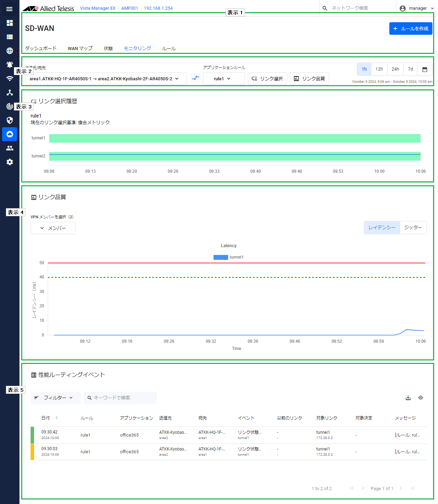Click the security shield icon in sidebar
This screenshot has height=504, width=438.
[10, 120]
